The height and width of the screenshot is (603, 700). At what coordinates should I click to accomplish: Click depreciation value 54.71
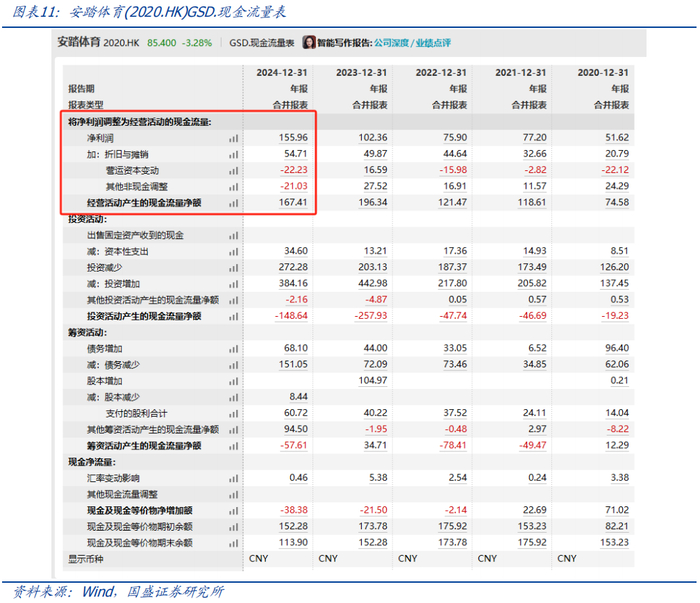(296, 154)
